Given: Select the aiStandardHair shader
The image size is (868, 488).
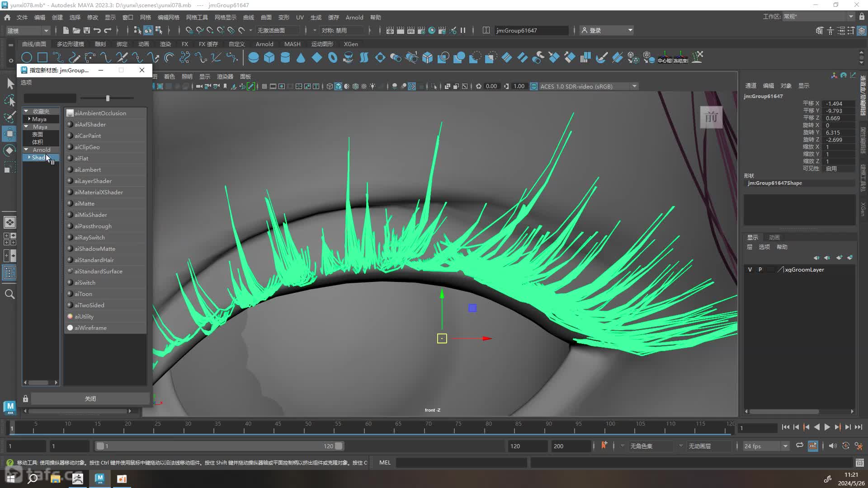Looking at the screenshot, I should (105, 260).
